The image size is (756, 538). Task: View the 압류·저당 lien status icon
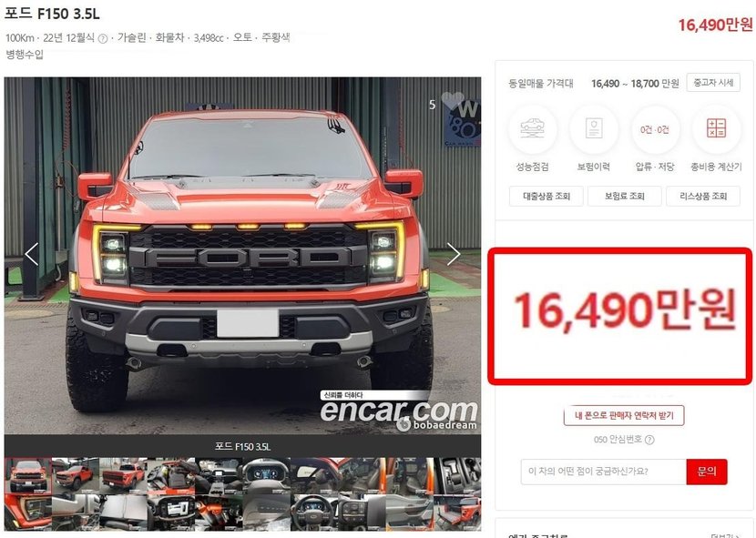655,128
